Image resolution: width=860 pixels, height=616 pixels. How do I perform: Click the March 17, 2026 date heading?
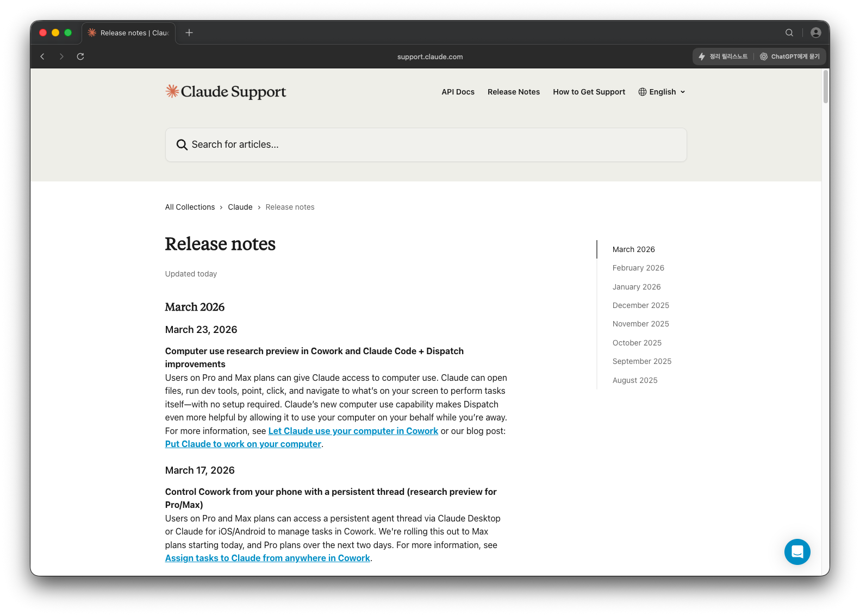click(200, 470)
